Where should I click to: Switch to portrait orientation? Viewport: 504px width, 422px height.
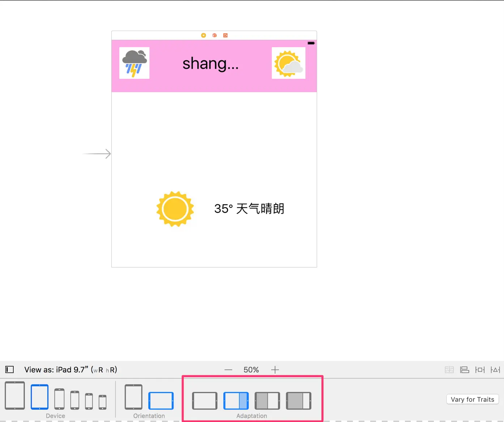[x=133, y=397]
